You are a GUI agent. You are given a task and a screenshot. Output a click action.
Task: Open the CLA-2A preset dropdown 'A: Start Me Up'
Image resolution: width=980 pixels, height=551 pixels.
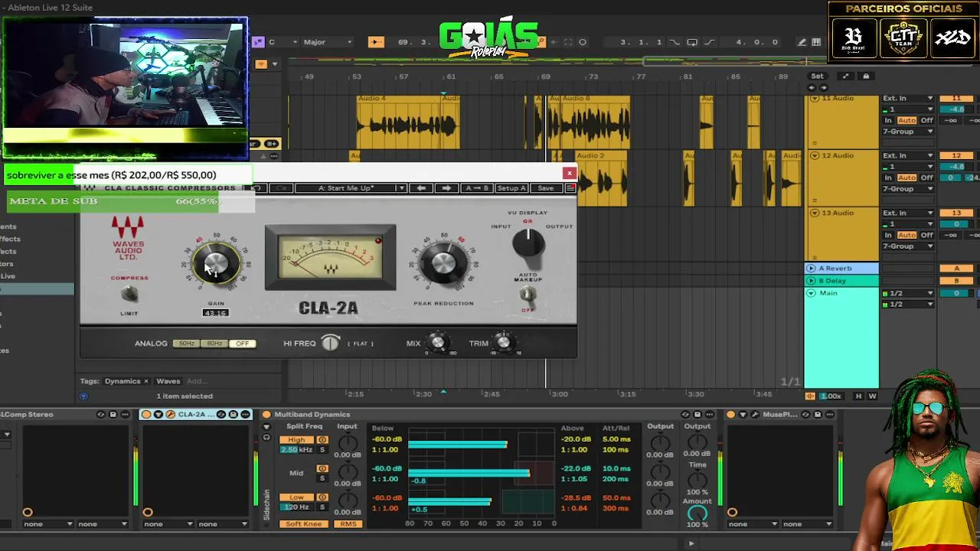pyautogui.click(x=351, y=188)
